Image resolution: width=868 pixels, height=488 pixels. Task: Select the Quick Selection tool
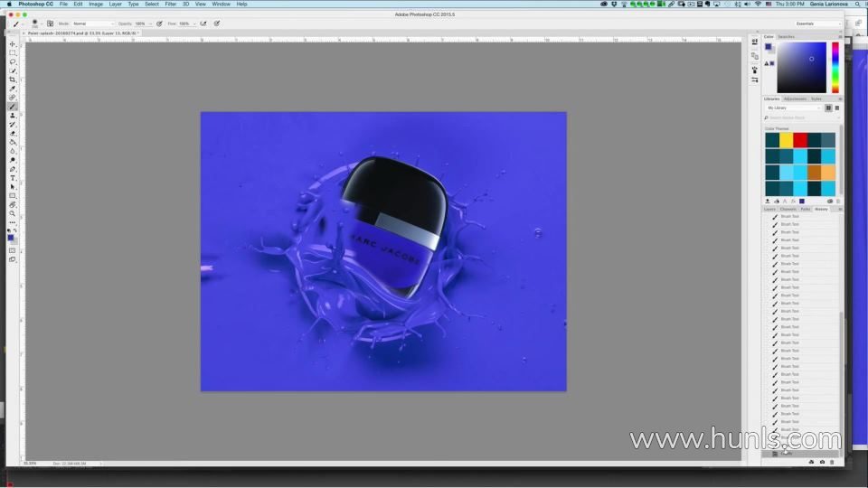click(x=12, y=70)
